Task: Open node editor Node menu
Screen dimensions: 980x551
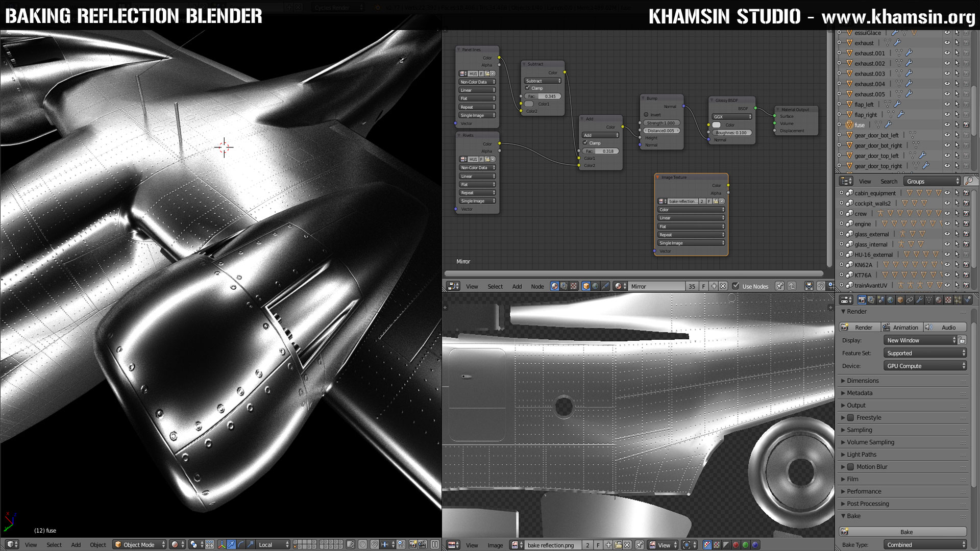Action: click(537, 286)
